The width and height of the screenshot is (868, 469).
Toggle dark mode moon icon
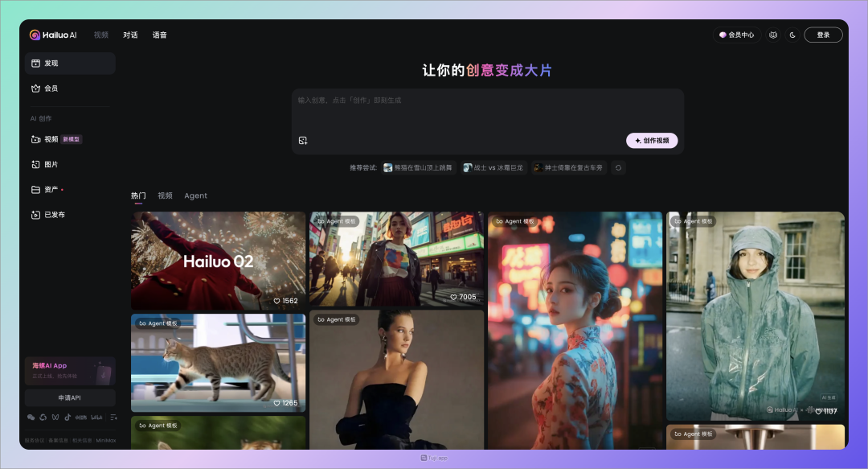click(x=792, y=35)
